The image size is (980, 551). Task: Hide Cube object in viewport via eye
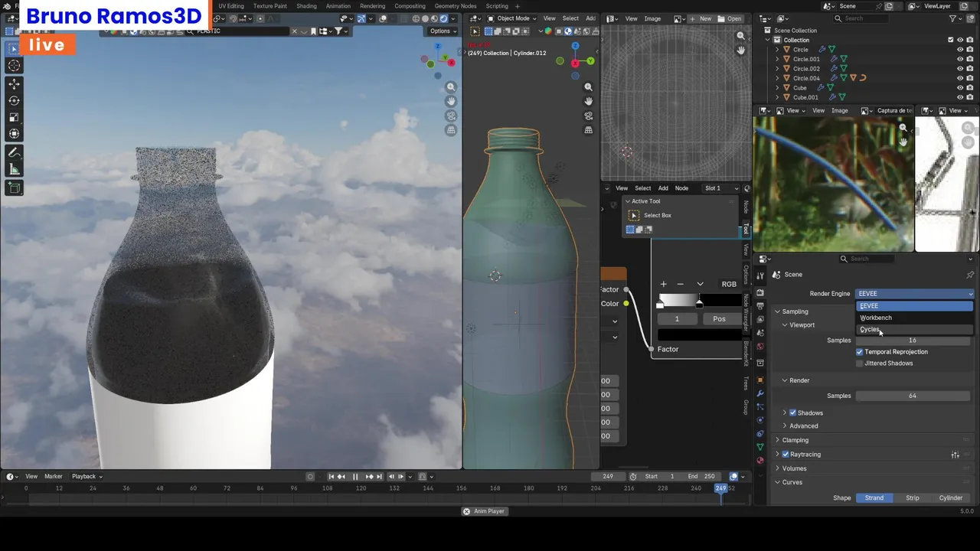click(x=960, y=88)
